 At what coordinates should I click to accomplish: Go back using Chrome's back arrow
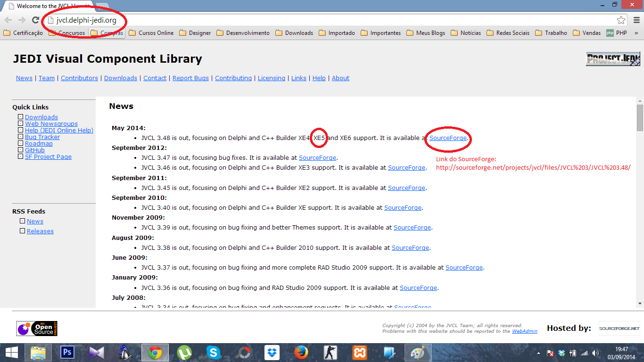(8, 20)
